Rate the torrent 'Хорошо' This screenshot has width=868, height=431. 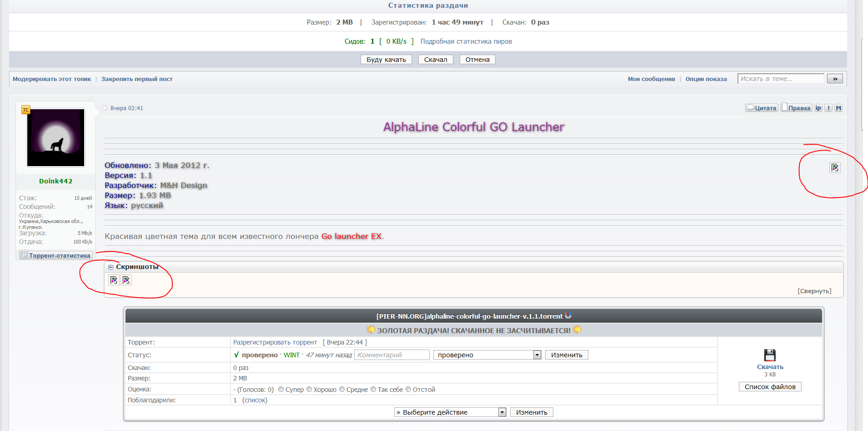coord(309,389)
